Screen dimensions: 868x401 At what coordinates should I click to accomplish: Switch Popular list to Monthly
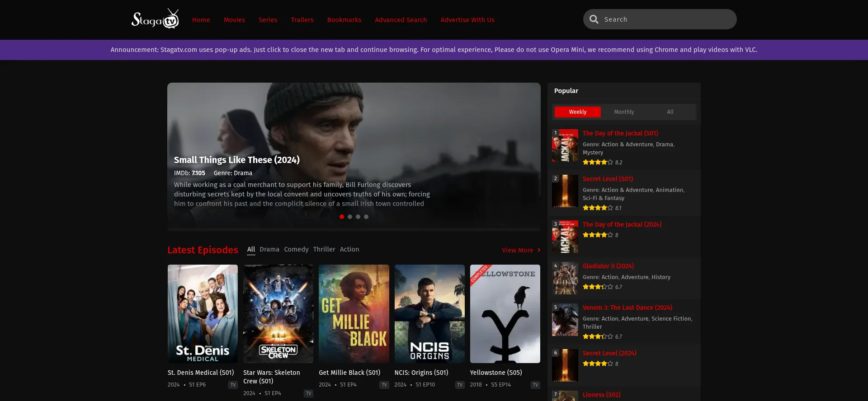(624, 112)
